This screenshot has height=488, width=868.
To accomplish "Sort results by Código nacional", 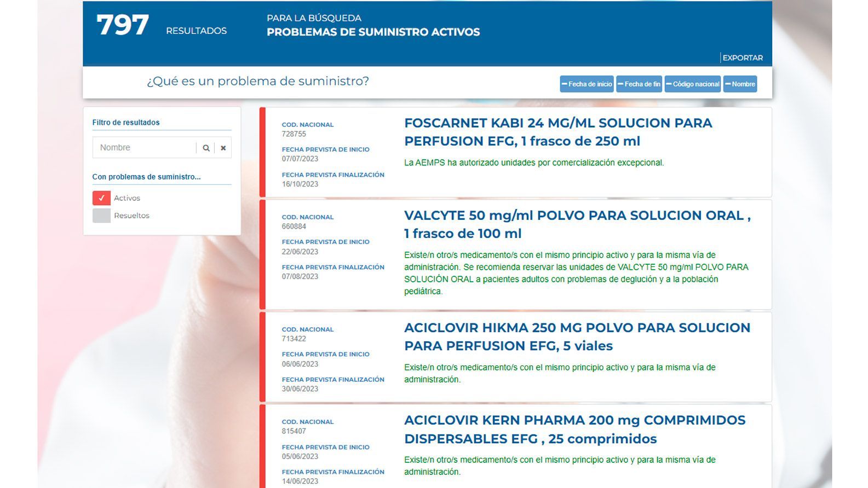I will [693, 84].
